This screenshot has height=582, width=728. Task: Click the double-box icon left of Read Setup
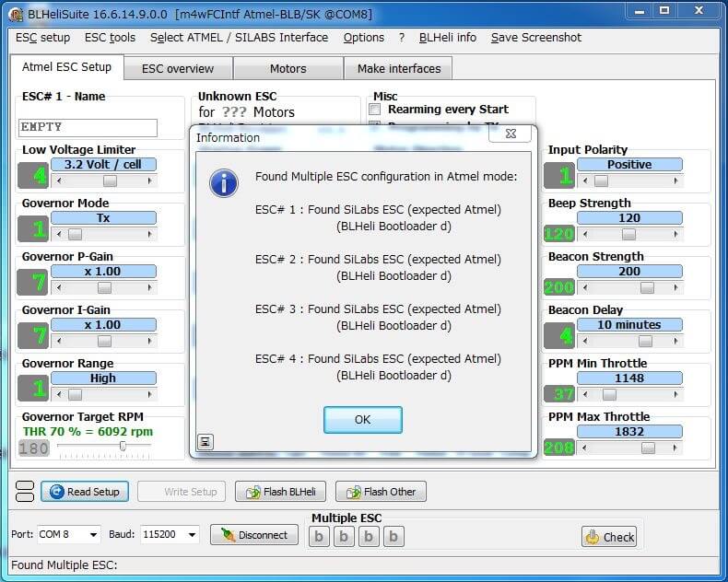(x=25, y=492)
